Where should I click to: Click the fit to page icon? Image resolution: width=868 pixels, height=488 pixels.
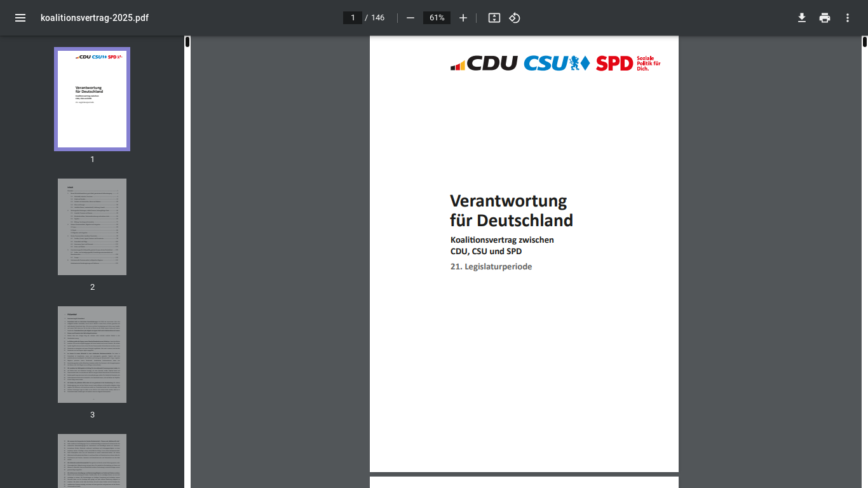click(x=494, y=18)
